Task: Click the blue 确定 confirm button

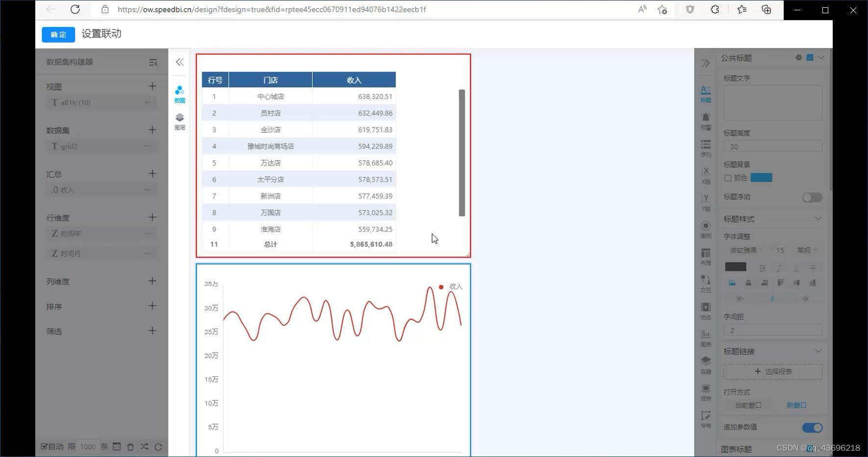Action: [58, 35]
